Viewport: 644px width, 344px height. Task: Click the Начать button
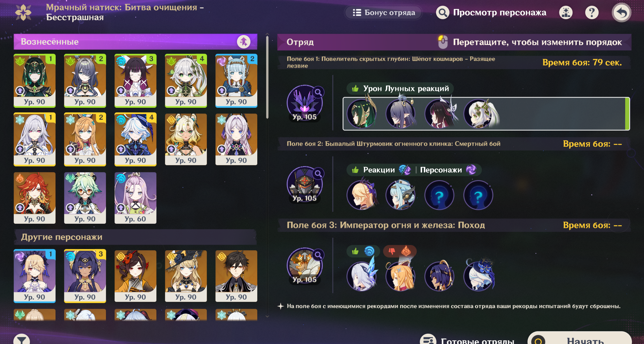pos(579,339)
